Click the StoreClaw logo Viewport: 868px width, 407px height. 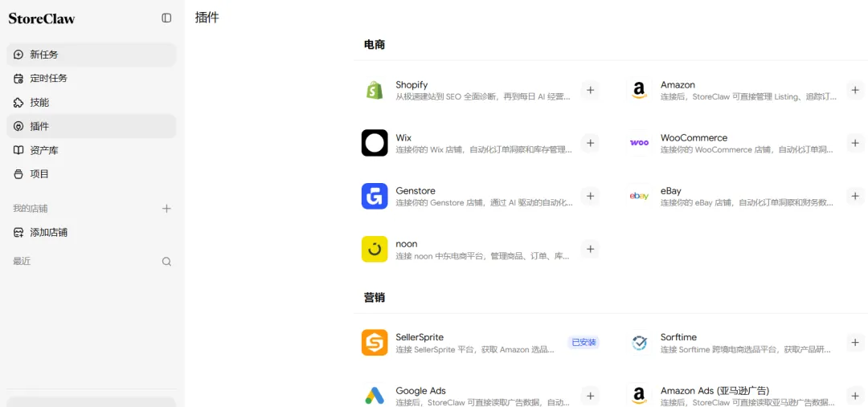tap(42, 18)
